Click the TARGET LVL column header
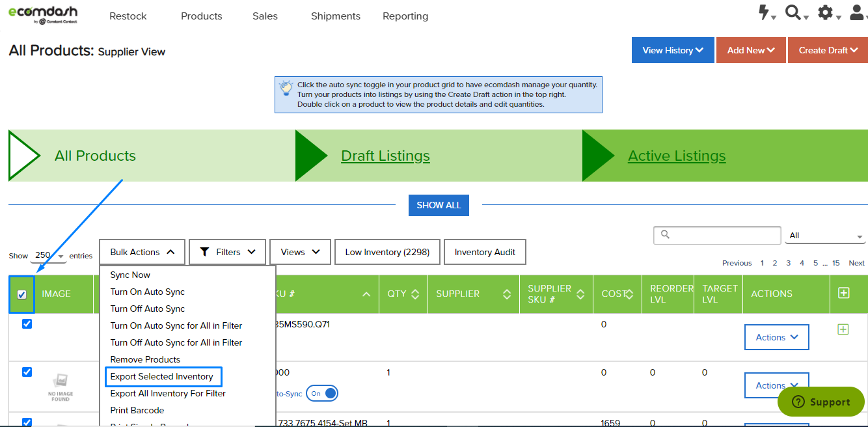Image resolution: width=868 pixels, height=427 pixels. tap(718, 294)
